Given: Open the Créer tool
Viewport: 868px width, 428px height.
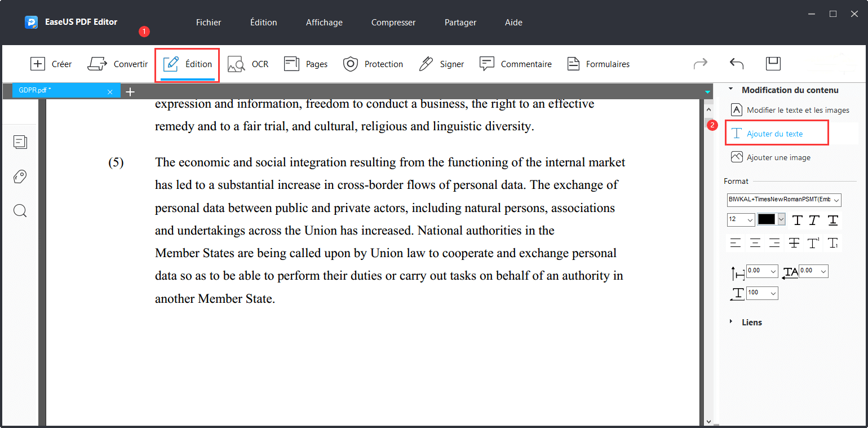Looking at the screenshot, I should (51, 64).
